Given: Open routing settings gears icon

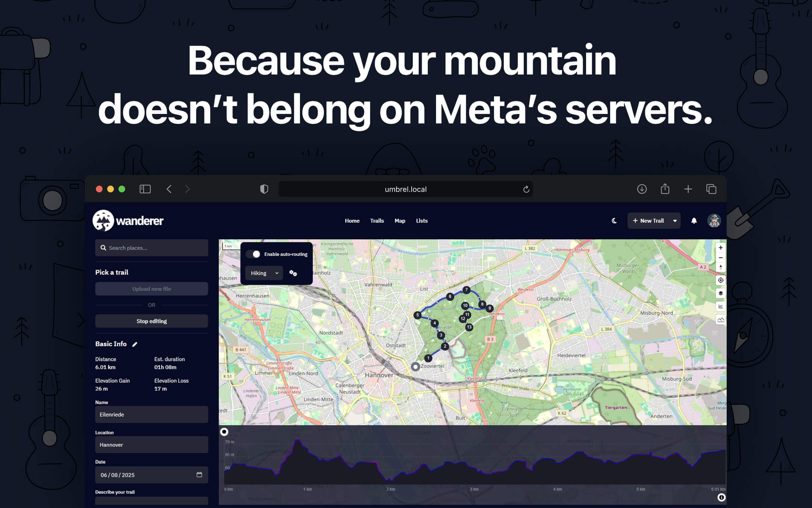Looking at the screenshot, I should pyautogui.click(x=293, y=273).
